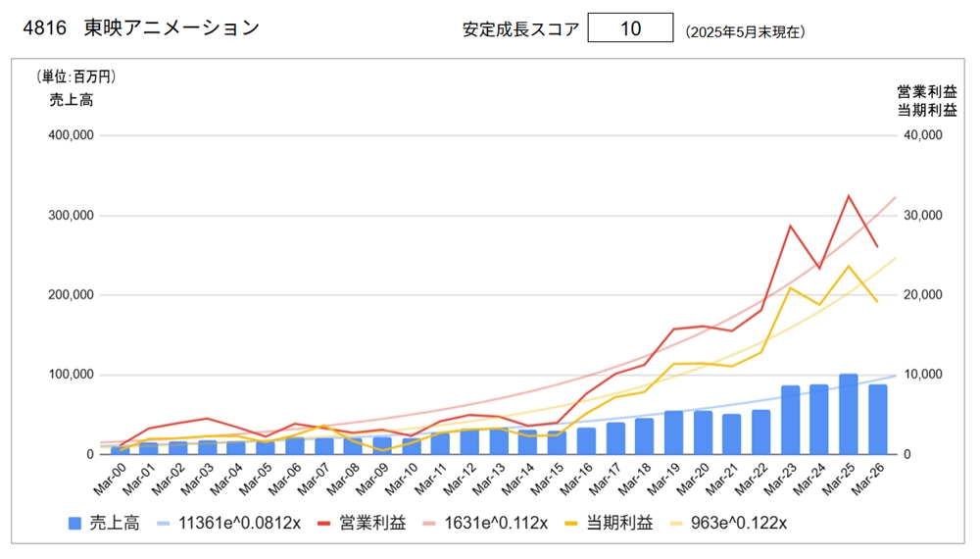This screenshot has height=559, width=980.
Task: Click the Mar-23 sales bar
Action: pos(790,420)
